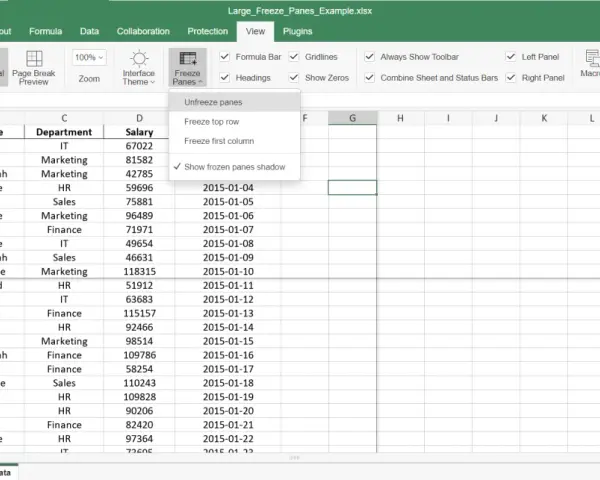Select date cell 2015-01-18
This screenshot has height=480, width=600.
[228, 383]
